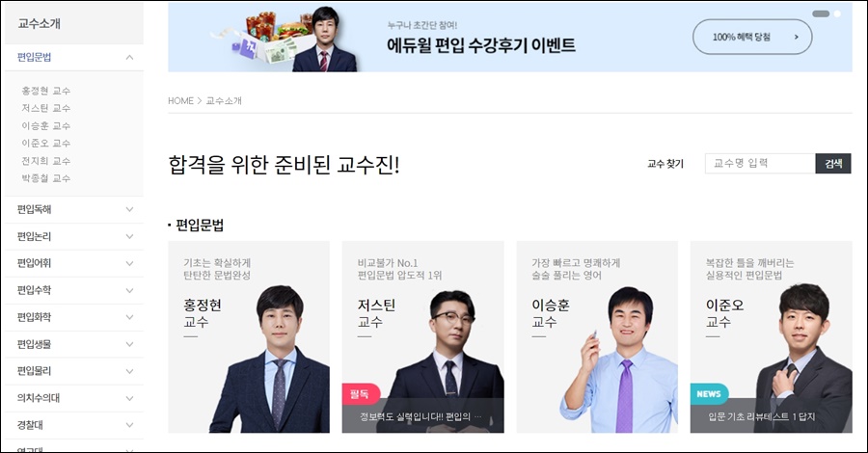This screenshot has height=453, width=868.
Task: Click the 필독 badge on 저스틴 card
Action: [361, 394]
